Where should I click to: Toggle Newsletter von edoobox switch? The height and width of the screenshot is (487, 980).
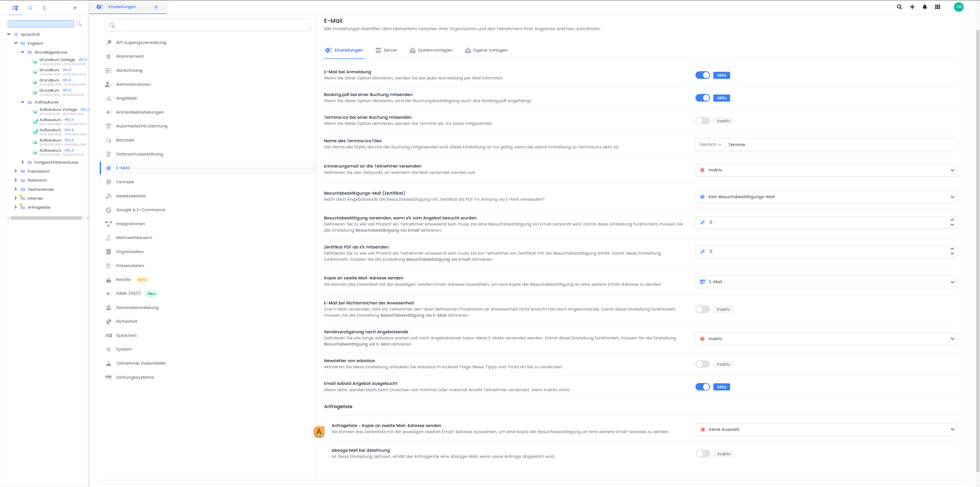(x=702, y=364)
